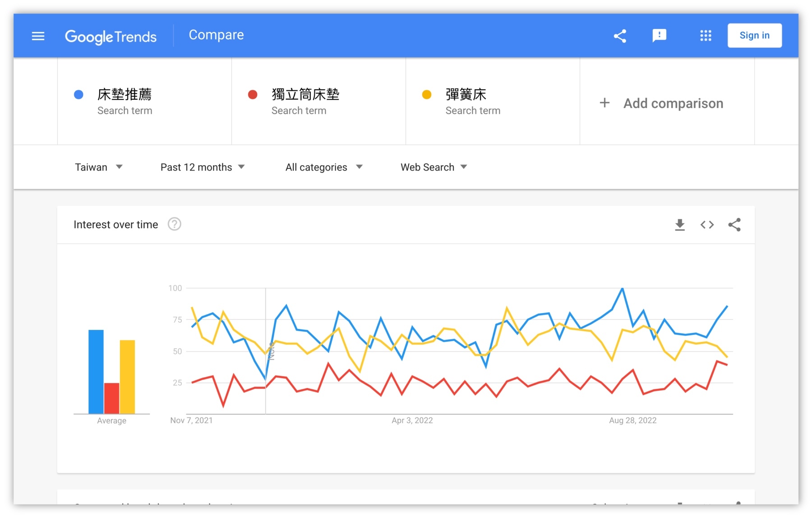The image size is (812, 518).
Task: Switch to the Compare page via header label
Action: pyautogui.click(x=217, y=35)
